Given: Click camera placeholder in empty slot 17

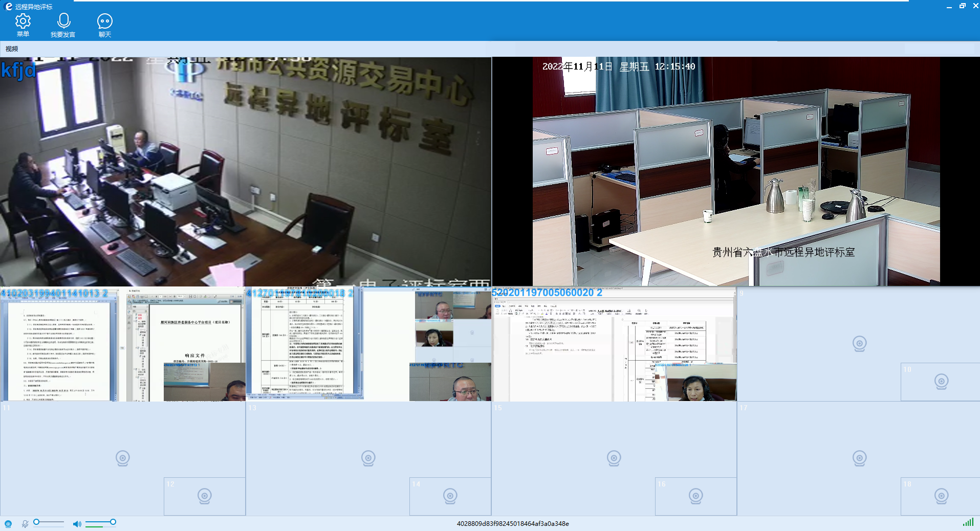Looking at the screenshot, I should click(860, 458).
